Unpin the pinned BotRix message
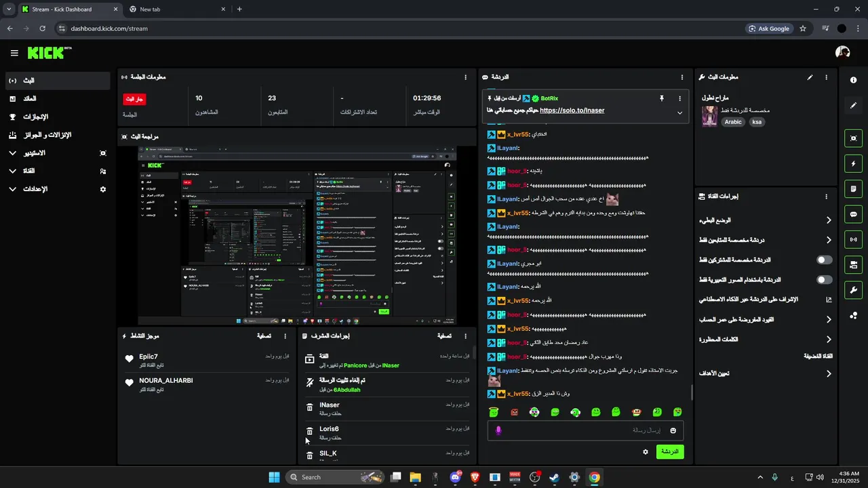The height and width of the screenshot is (488, 868). (x=662, y=98)
